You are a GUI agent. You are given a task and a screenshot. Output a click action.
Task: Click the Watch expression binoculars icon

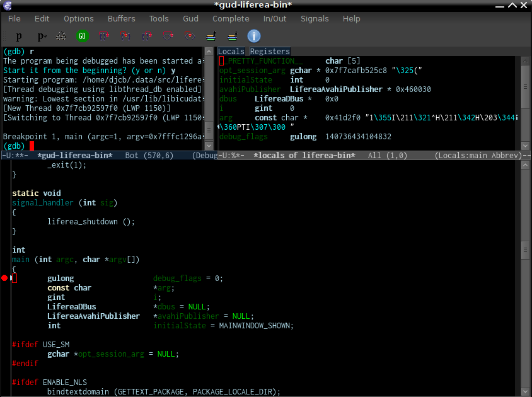61,36
